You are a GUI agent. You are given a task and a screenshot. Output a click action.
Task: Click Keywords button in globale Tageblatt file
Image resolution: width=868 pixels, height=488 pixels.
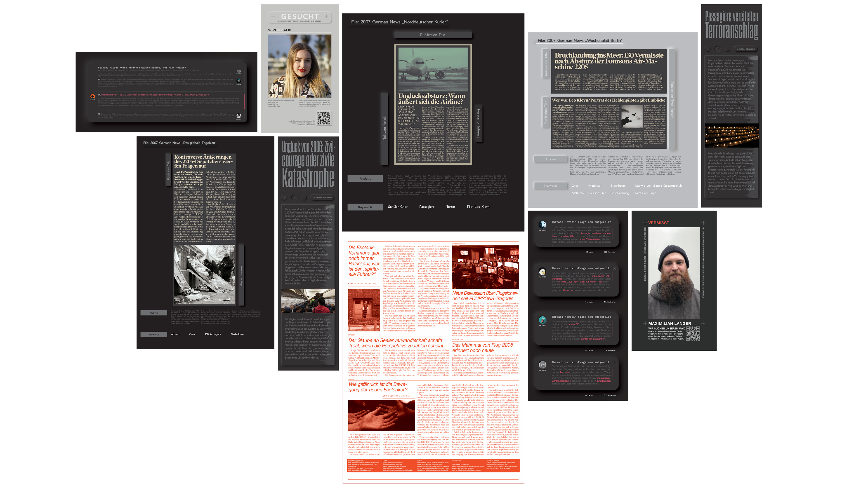[154, 334]
